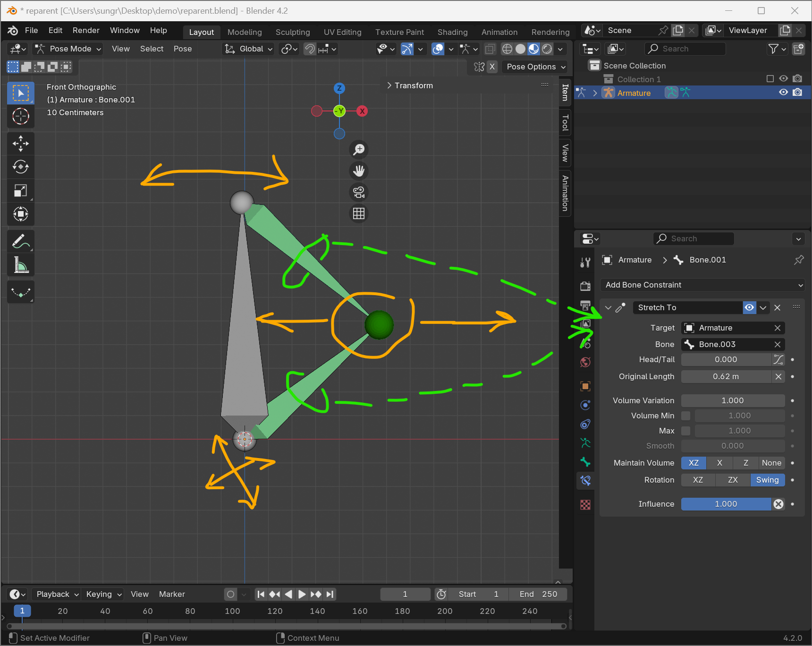Screen dimensions: 812x646
Task: Adjust the Volume Variation slider
Action: [x=733, y=400]
